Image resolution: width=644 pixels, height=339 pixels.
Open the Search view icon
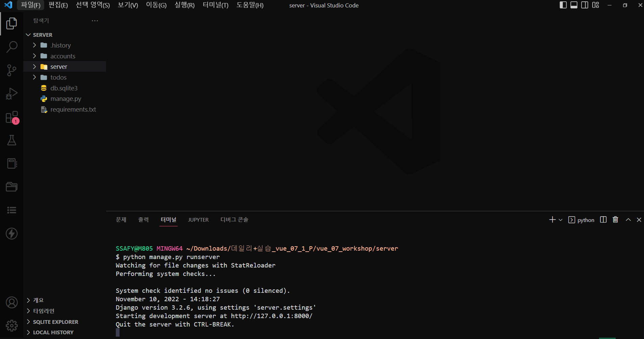[x=11, y=47]
